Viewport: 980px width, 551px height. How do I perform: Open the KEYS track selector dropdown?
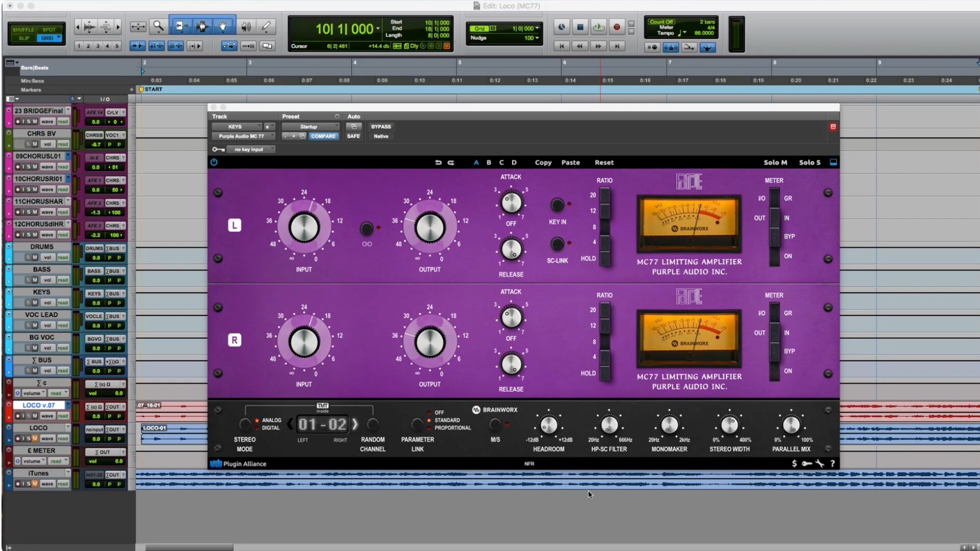point(237,127)
